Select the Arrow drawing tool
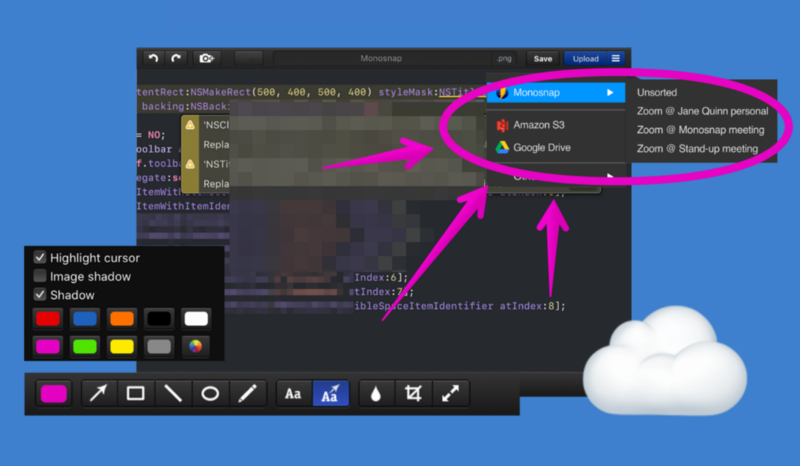The height and width of the screenshot is (466, 800). point(99,394)
